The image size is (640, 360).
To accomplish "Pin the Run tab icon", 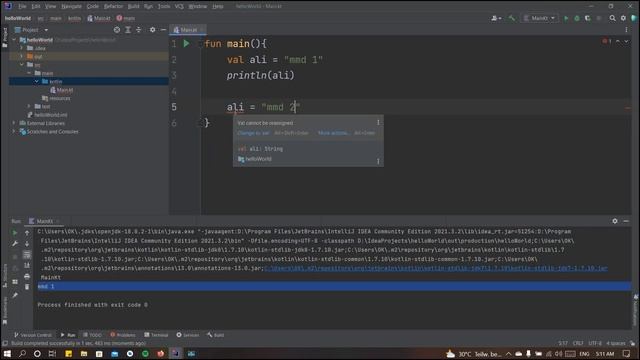I will point(15,295).
